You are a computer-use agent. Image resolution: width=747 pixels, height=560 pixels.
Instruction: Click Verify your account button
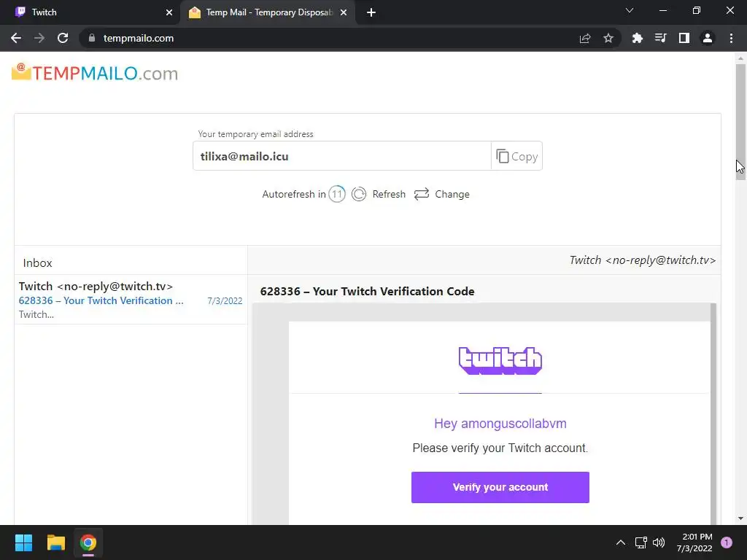[x=500, y=487]
